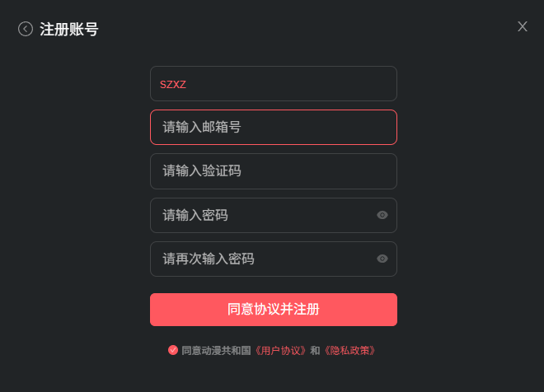This screenshot has height=392, width=544.
Task: Open the 《隐私政策》 link
Action: click(x=349, y=350)
